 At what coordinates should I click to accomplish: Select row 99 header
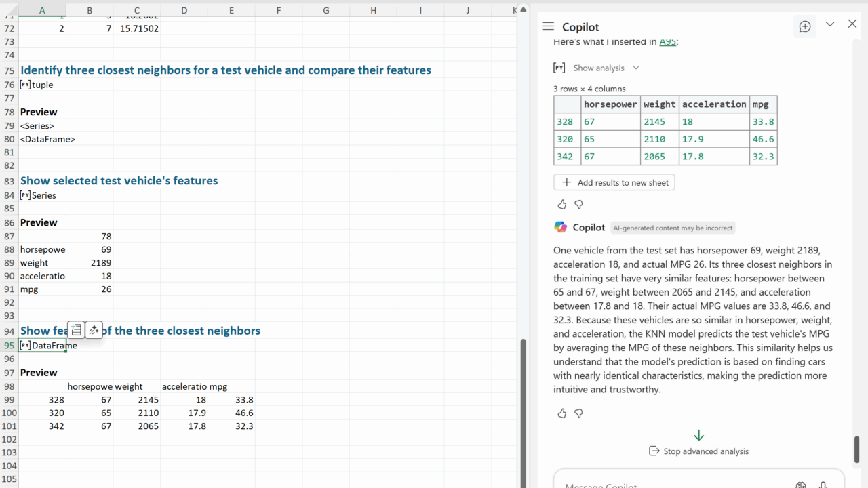click(9, 400)
